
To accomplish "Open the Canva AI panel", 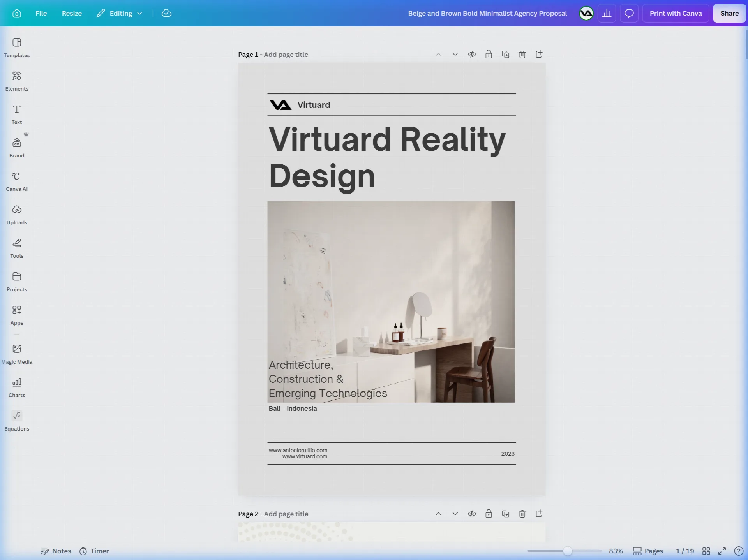I will (x=17, y=181).
